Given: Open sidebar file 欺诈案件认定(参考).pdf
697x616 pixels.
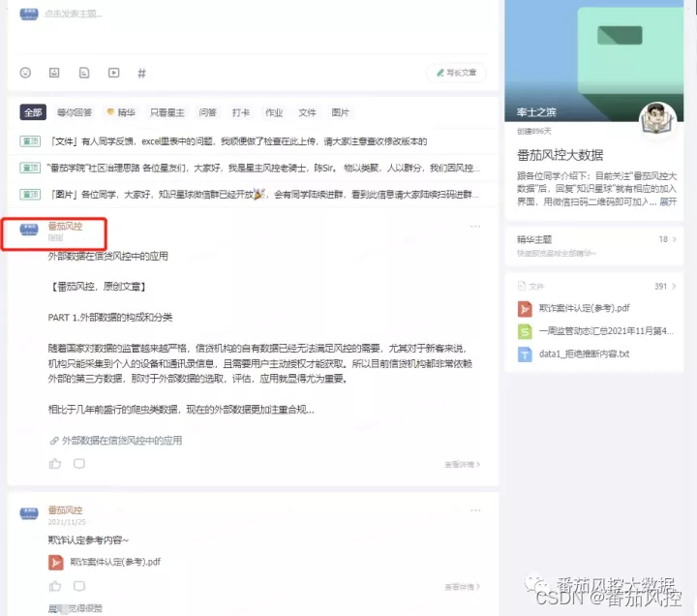Looking at the screenshot, I should coord(584,308).
